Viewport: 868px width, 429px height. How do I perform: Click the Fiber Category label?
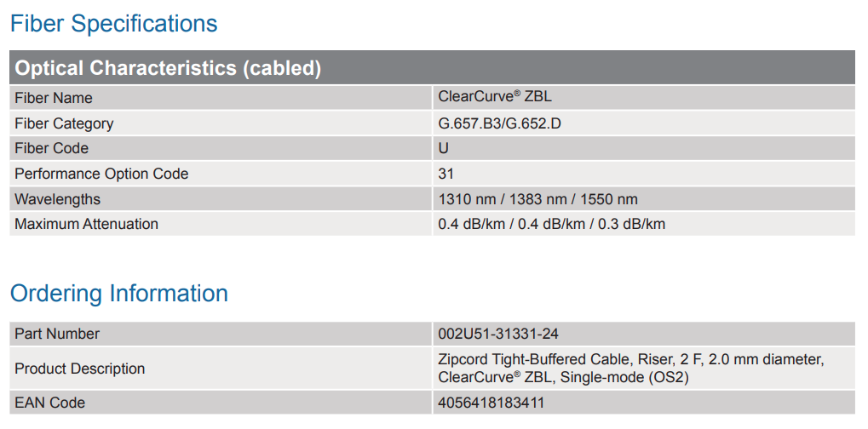64,123
